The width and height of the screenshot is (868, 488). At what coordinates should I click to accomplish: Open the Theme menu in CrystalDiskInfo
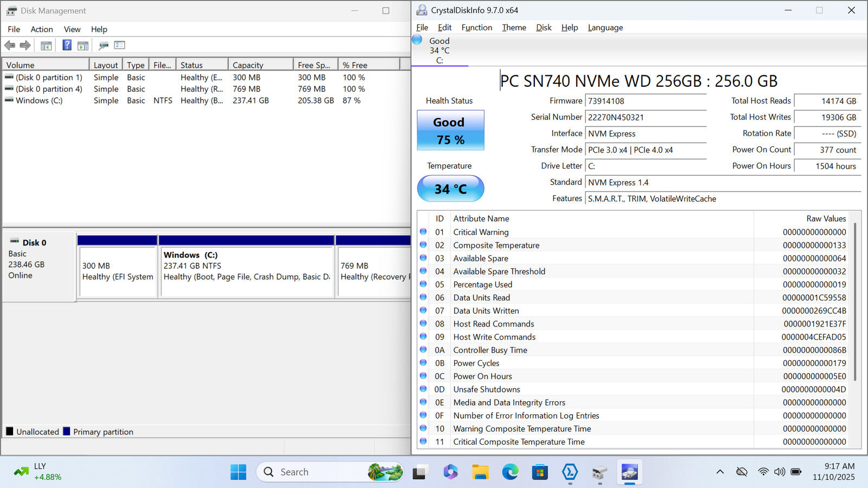tap(514, 28)
